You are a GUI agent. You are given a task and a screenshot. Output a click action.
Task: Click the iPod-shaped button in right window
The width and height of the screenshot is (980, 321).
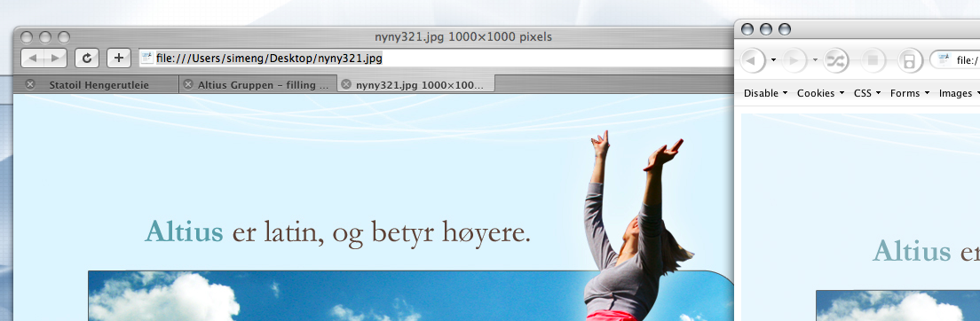(910, 60)
